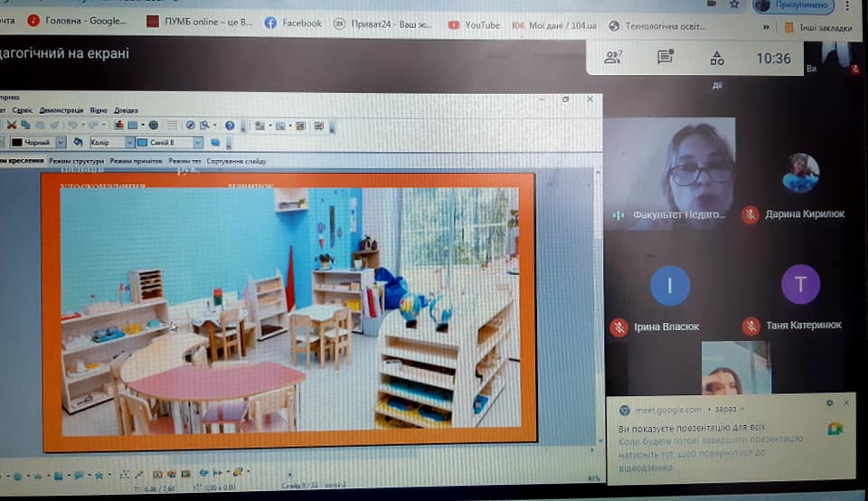This screenshot has height=501, width=868.
Task: Expand the Синій 8 fill color dropdown
Action: (198, 142)
